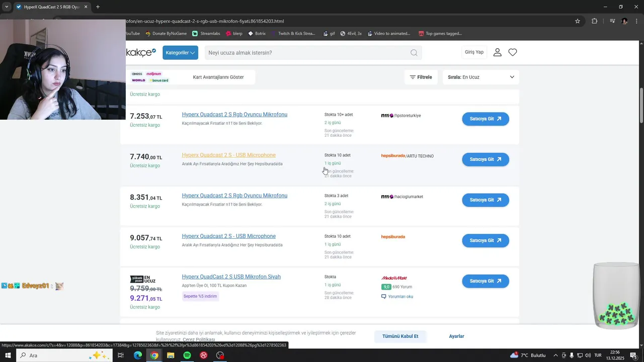The image size is (644, 362).
Task: Open the OBS icon in taskbar
Action: tap(220, 355)
